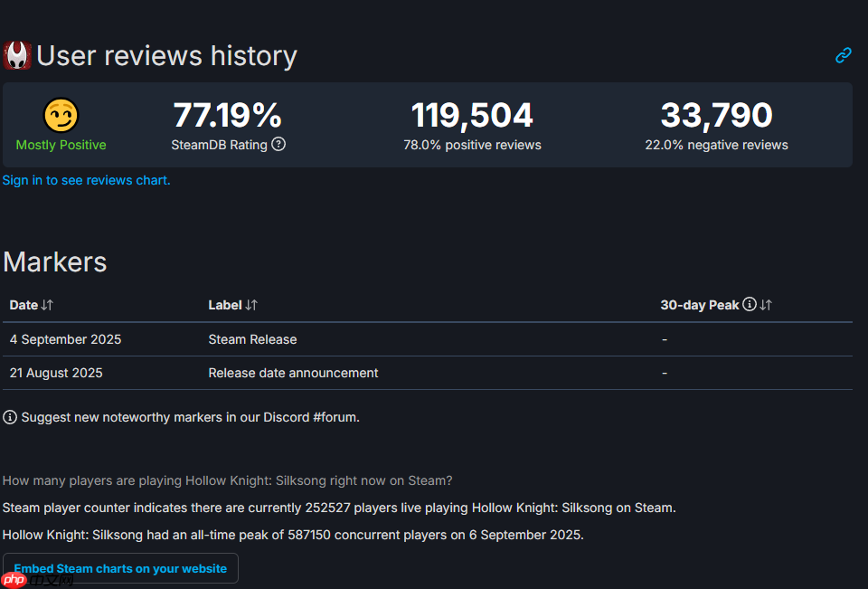The height and width of the screenshot is (589, 868).
Task: Click the info icon next to 30-day Peak
Action: click(x=749, y=305)
